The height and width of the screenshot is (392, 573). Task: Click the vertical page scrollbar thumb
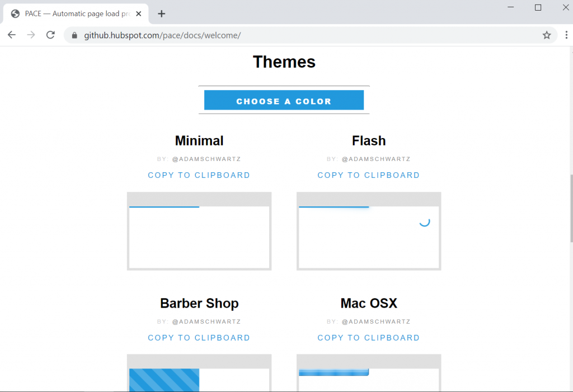tap(571, 208)
